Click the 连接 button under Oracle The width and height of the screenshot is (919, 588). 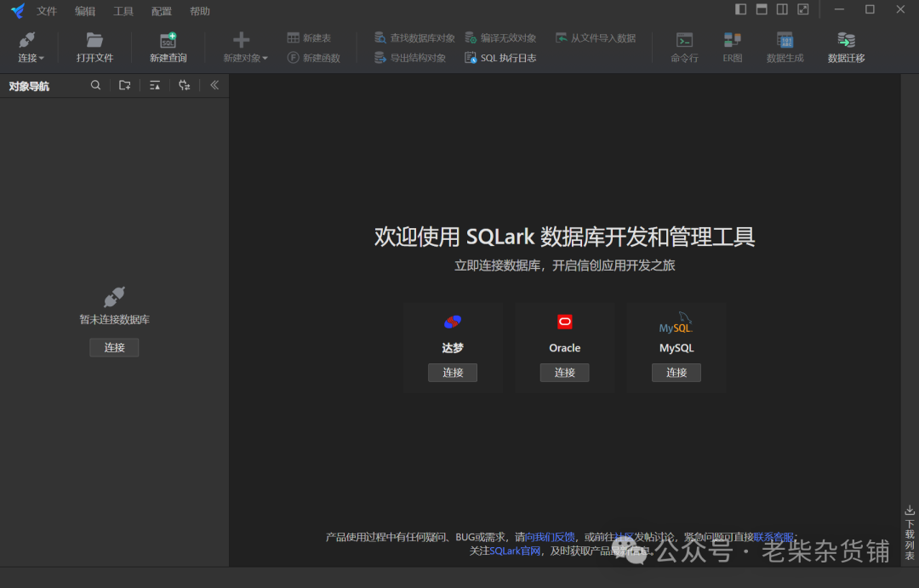point(564,372)
